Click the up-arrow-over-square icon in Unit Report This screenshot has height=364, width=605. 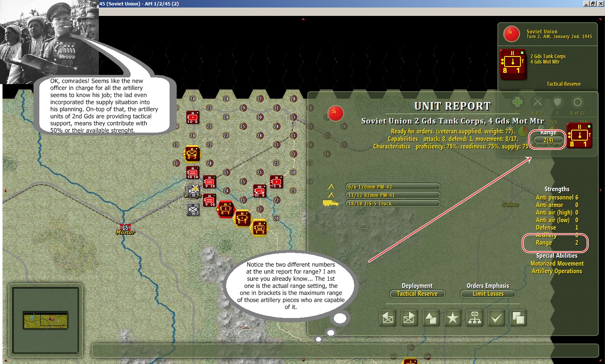(x=431, y=318)
